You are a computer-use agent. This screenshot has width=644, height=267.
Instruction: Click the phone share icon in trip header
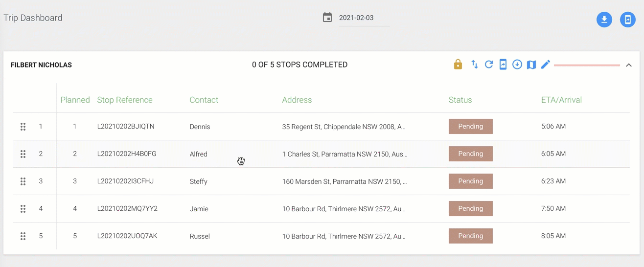pyautogui.click(x=503, y=65)
